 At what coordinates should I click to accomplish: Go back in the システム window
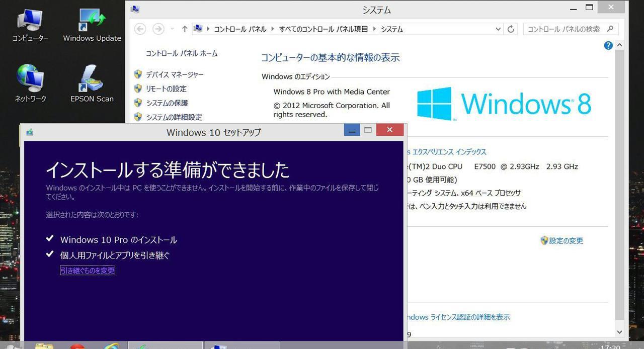[140, 29]
